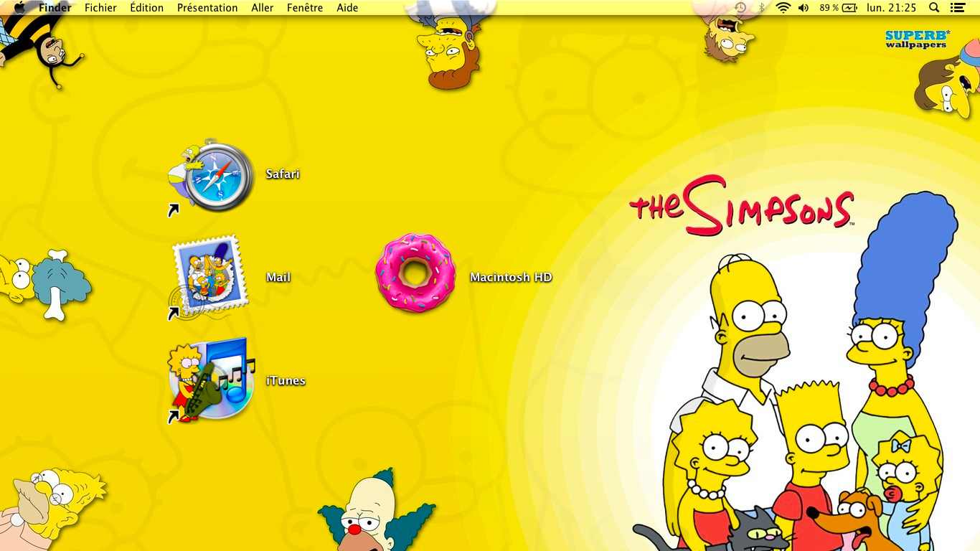The height and width of the screenshot is (551, 980).
Task: Open the Aller menu
Action: [x=263, y=8]
